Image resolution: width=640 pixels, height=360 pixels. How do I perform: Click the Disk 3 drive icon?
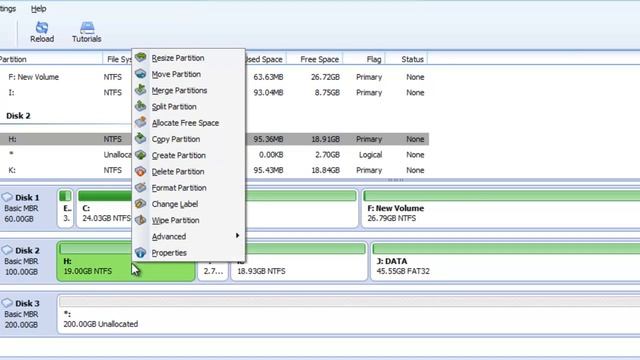pyautogui.click(x=7, y=303)
